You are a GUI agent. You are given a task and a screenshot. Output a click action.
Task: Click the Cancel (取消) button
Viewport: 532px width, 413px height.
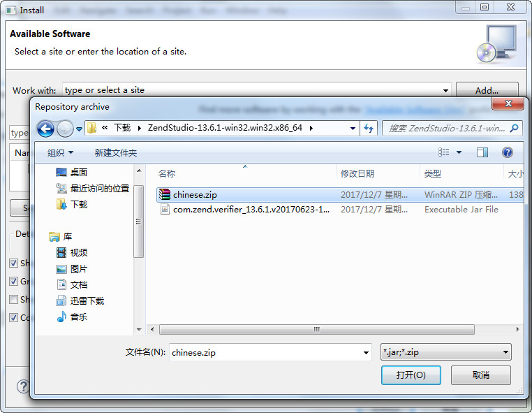coord(481,375)
